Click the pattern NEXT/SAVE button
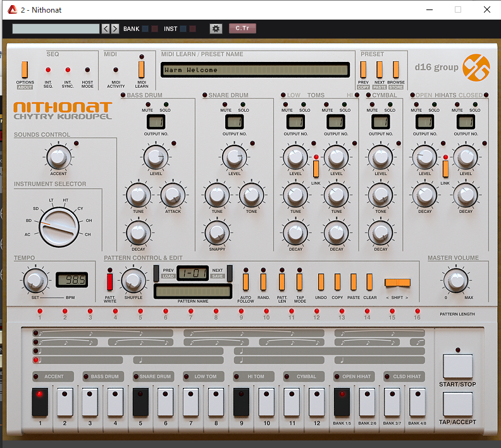Viewport: 501px width, 448px height. (230, 274)
